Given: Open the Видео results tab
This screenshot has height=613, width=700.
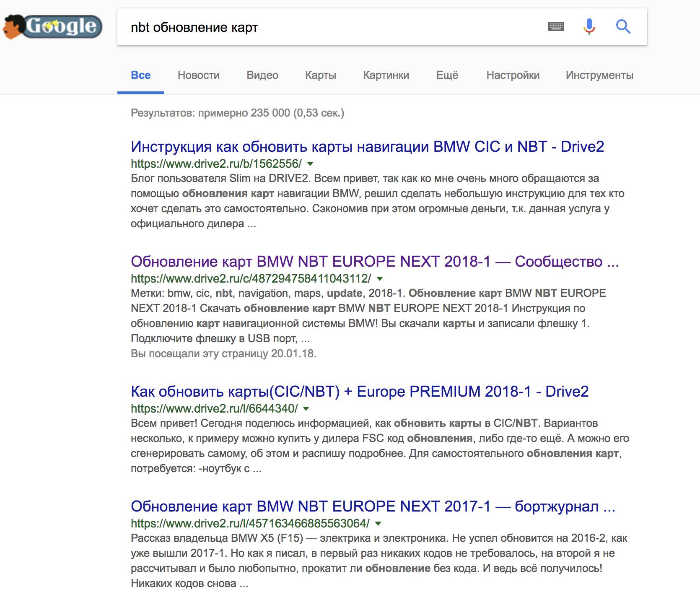Looking at the screenshot, I should 262,75.
